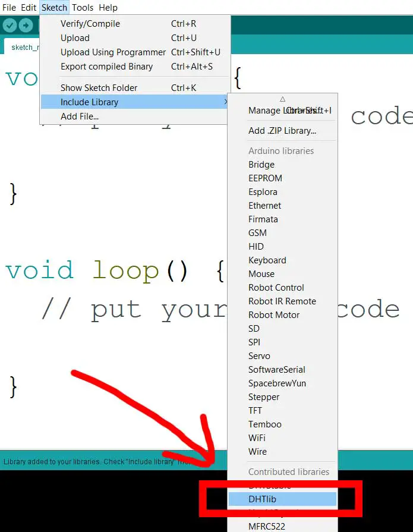Include the Servo library

point(282,356)
